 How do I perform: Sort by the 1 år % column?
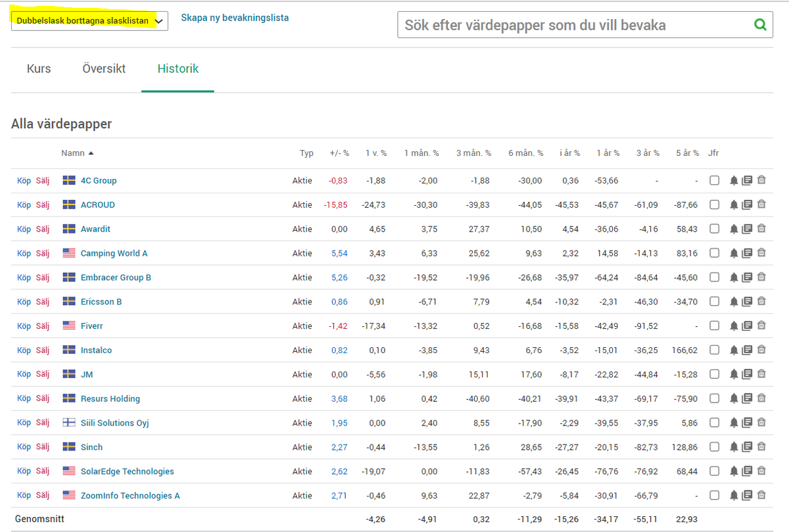608,153
